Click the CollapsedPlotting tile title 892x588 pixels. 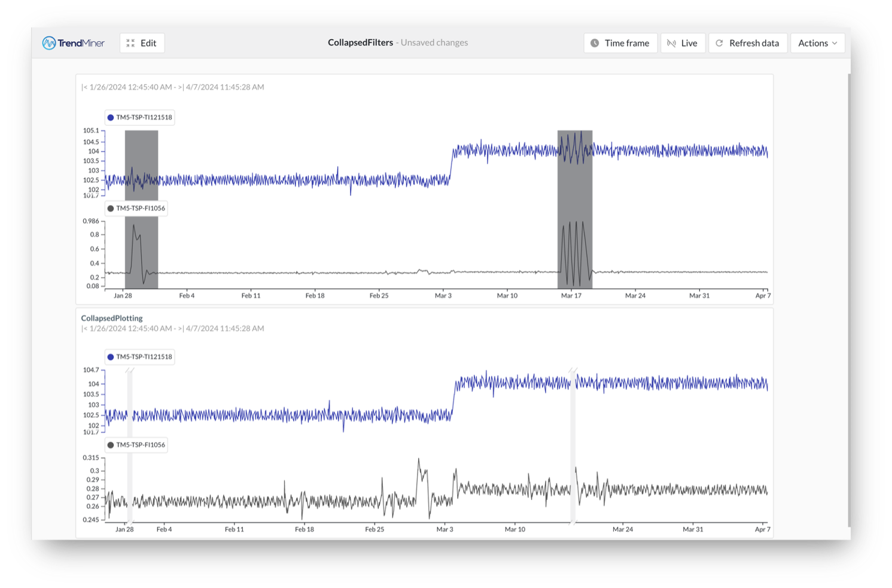[112, 318]
